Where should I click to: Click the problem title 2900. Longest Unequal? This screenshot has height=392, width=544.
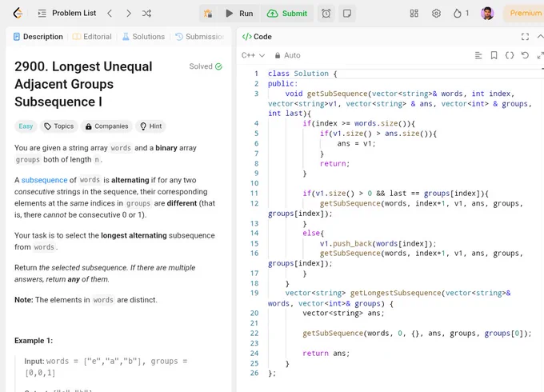click(x=83, y=84)
